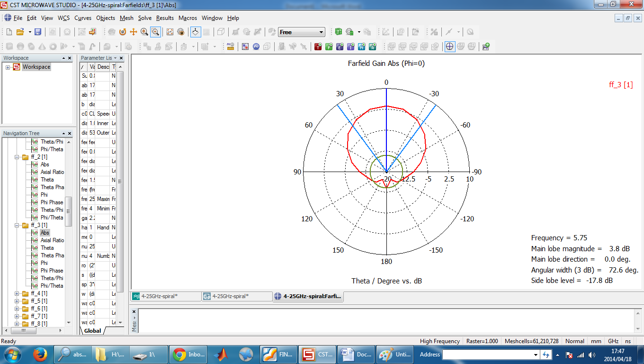Screen dimensions: 644x364
Task: Select the Workspace item in Workspace panel
Action: click(36, 67)
